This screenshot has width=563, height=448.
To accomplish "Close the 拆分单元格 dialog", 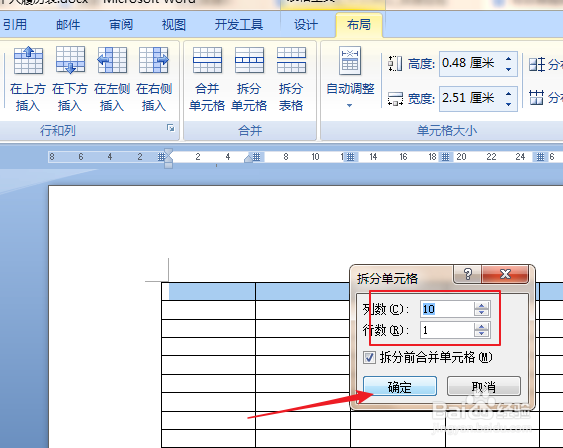I will click(505, 274).
